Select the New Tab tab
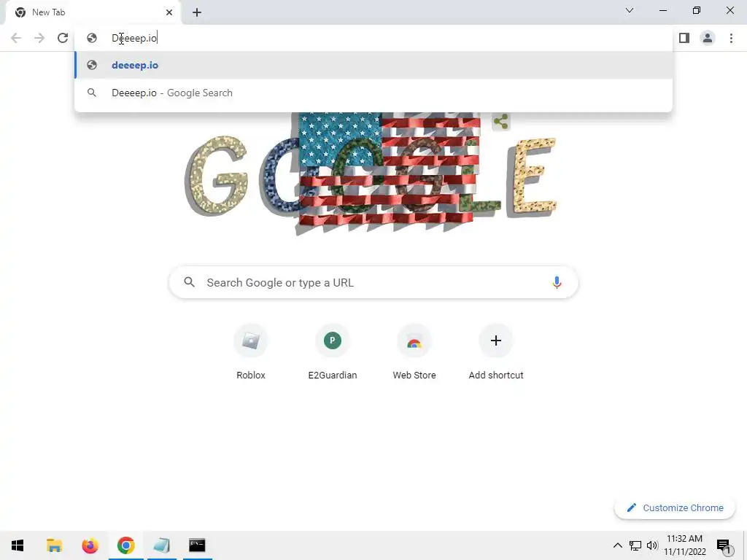Screen dimensions: 747x560 point(93,12)
